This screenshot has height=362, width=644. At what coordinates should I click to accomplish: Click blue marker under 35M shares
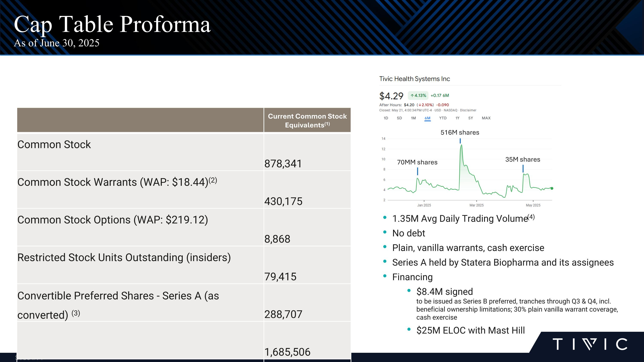[x=523, y=169]
